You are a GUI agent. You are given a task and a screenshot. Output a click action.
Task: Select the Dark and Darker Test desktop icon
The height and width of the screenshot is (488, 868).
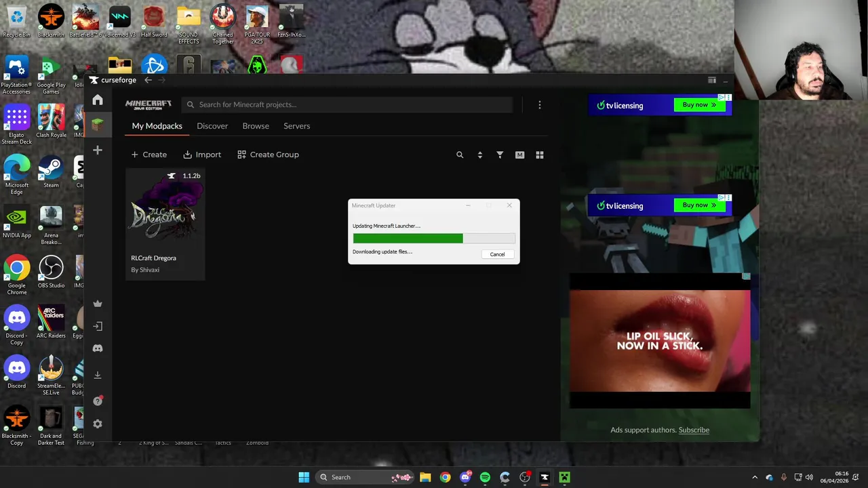pyautogui.click(x=51, y=426)
